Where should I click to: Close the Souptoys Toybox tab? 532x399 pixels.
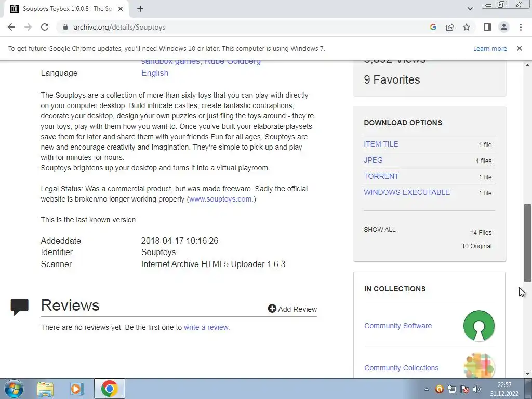tap(121, 9)
